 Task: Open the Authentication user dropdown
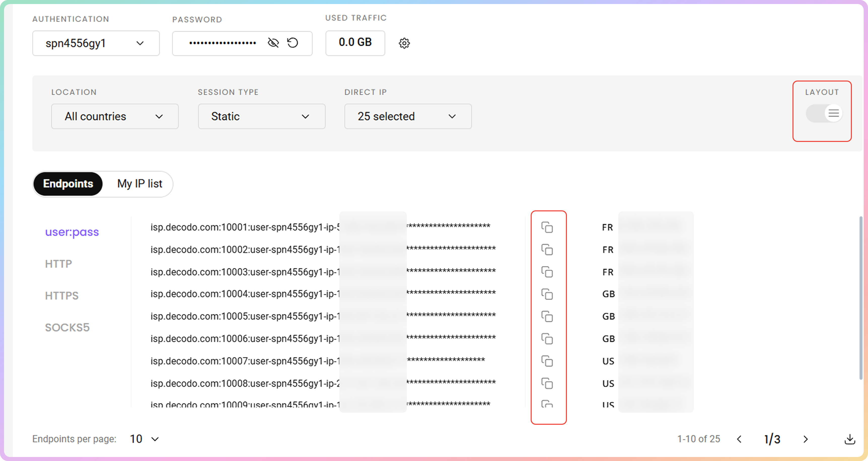coord(96,43)
